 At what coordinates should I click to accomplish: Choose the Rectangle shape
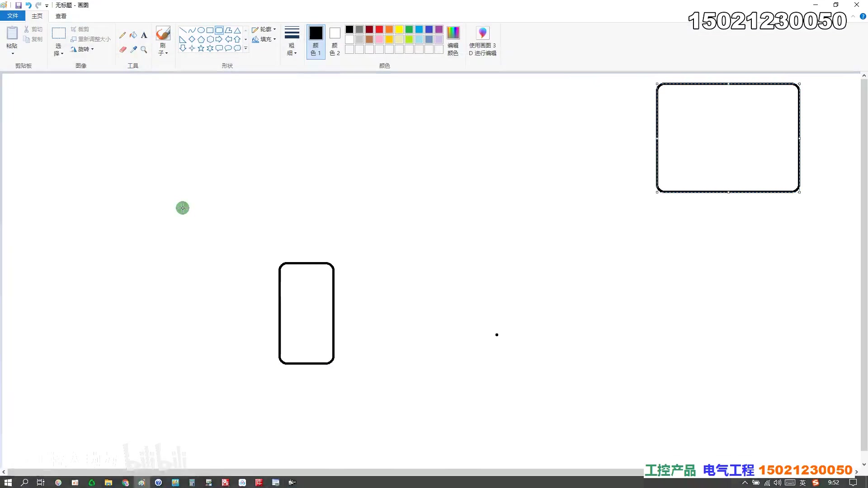[x=210, y=30]
